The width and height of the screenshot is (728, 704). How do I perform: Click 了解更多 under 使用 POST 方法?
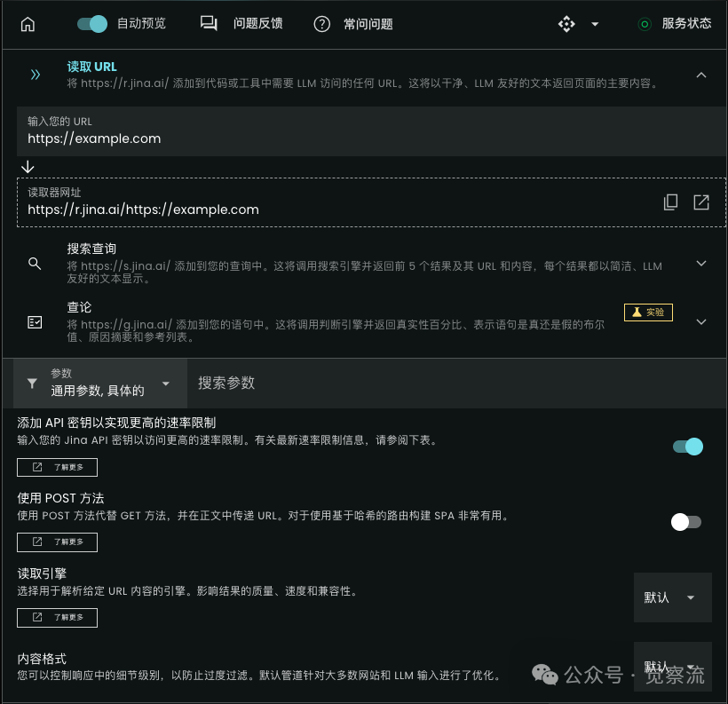click(x=57, y=542)
